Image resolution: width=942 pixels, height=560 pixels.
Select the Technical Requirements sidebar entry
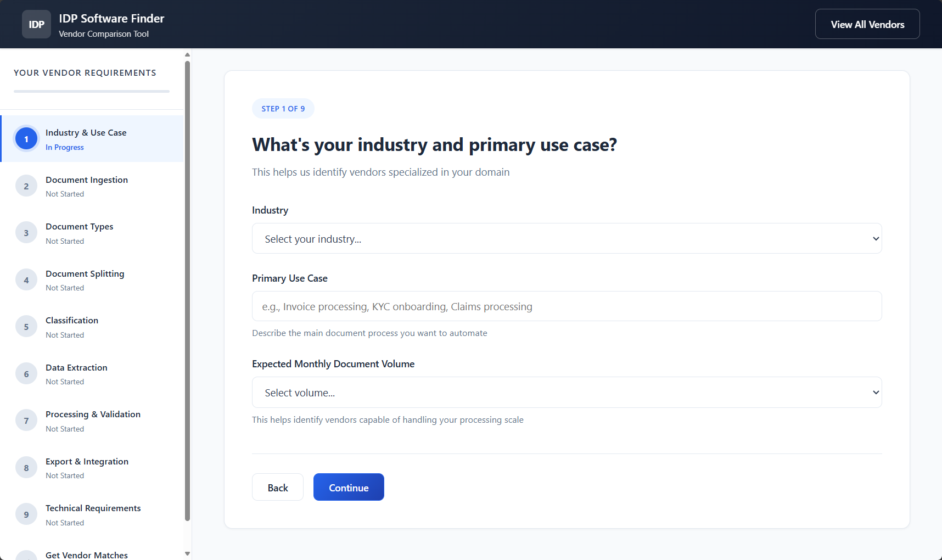point(93,514)
